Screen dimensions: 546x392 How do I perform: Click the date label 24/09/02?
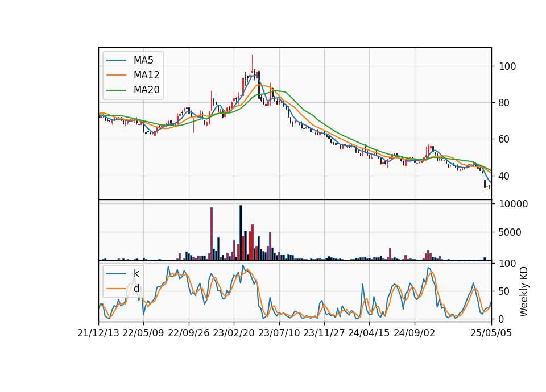(x=415, y=333)
